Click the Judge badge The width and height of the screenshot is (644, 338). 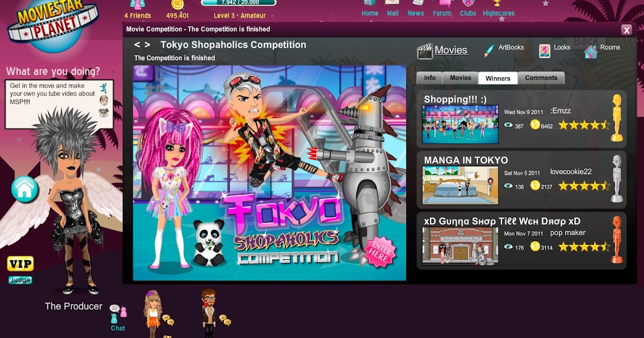click(x=20, y=280)
